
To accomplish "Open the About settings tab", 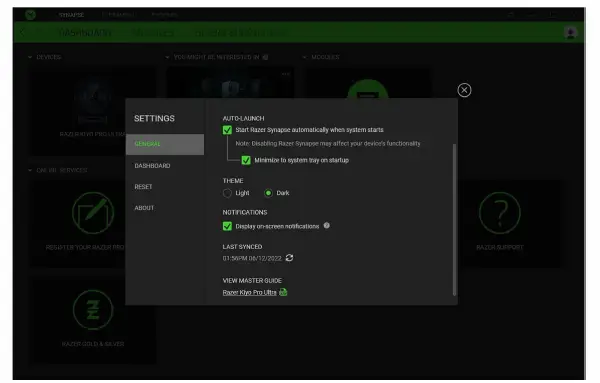I will [x=144, y=208].
